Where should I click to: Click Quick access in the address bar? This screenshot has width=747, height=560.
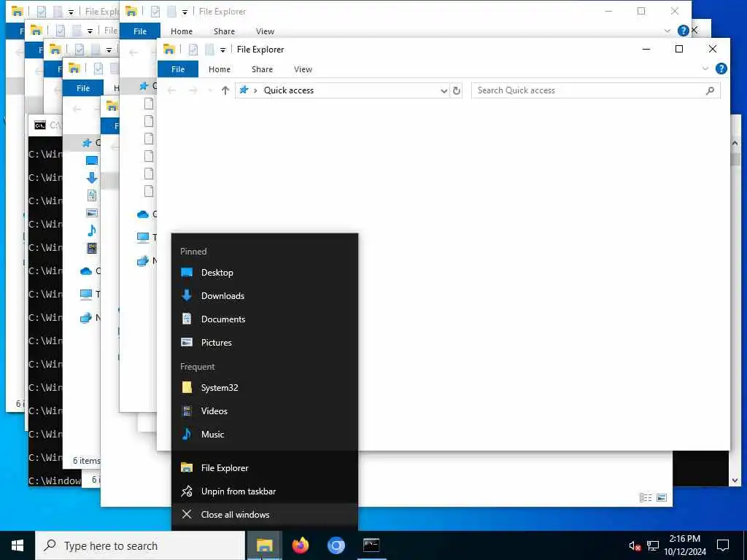coord(289,90)
